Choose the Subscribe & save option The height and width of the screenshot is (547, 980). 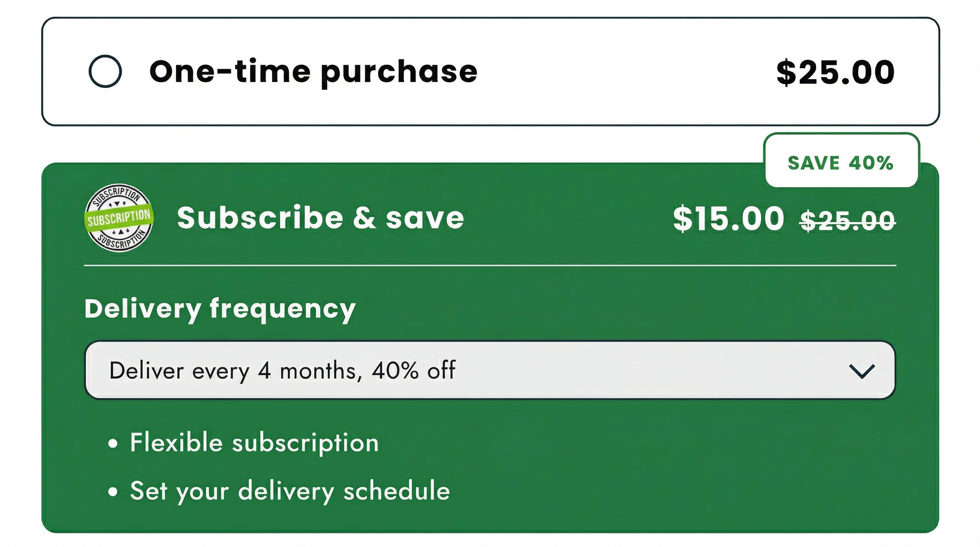click(321, 218)
